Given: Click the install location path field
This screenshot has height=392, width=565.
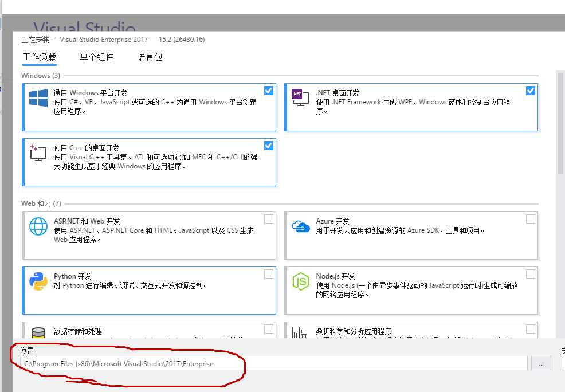Looking at the screenshot, I should (274, 363).
